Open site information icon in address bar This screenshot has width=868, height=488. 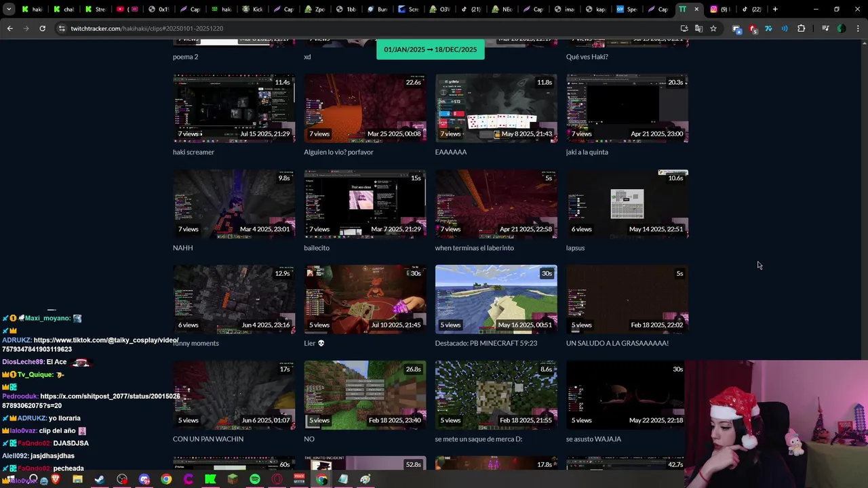pos(62,28)
